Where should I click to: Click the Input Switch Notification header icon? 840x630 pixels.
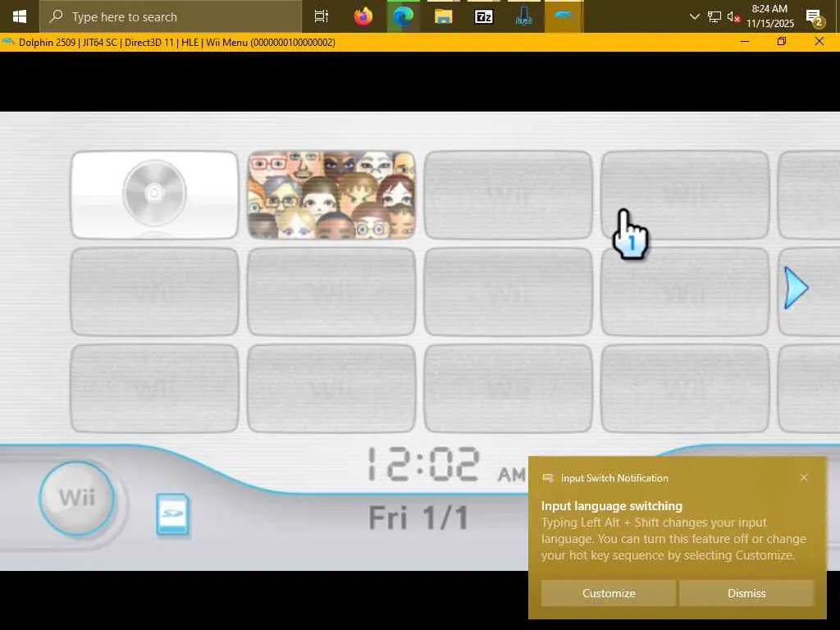point(547,478)
